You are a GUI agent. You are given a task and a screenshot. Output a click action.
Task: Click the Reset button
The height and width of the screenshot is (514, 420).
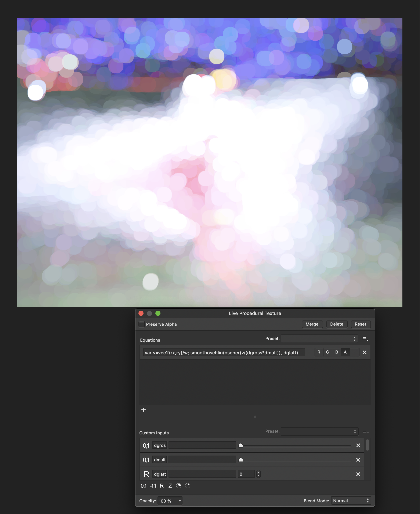pyautogui.click(x=361, y=324)
